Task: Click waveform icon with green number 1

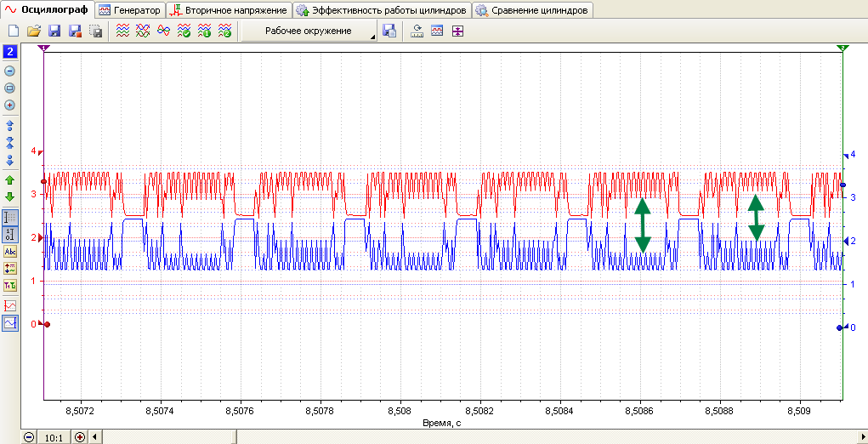Action: coord(204,31)
